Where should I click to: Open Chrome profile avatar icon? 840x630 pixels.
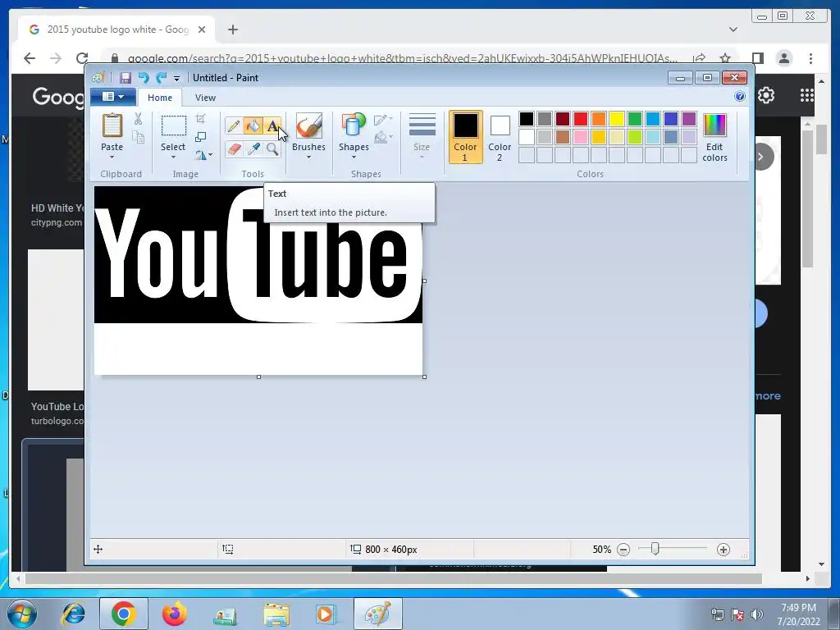783,58
